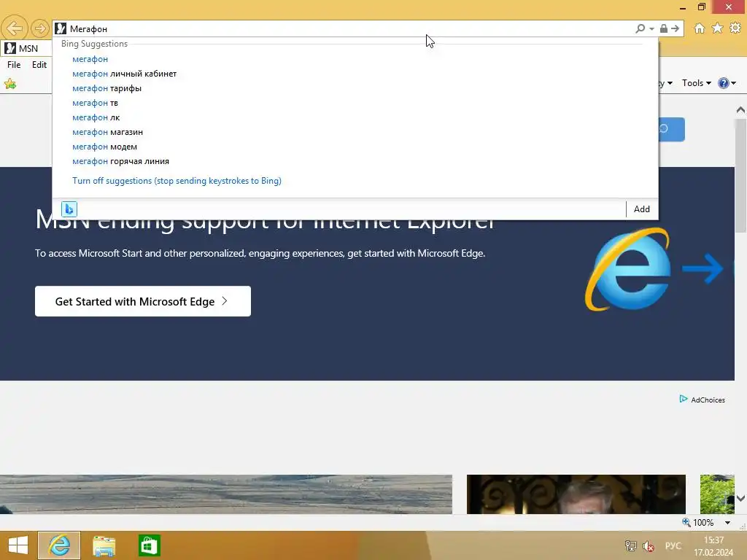Open the landscape news thumbnail
This screenshot has width=747, height=560.
(226, 494)
